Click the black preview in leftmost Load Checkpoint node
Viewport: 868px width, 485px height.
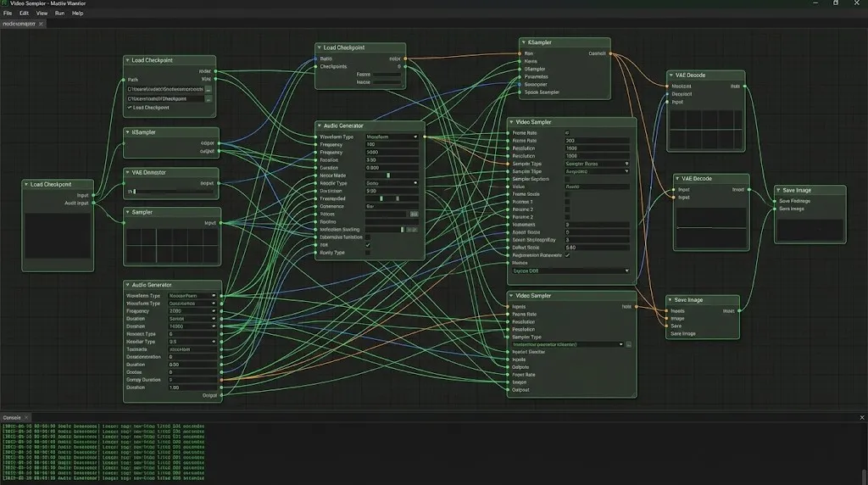(x=58, y=237)
